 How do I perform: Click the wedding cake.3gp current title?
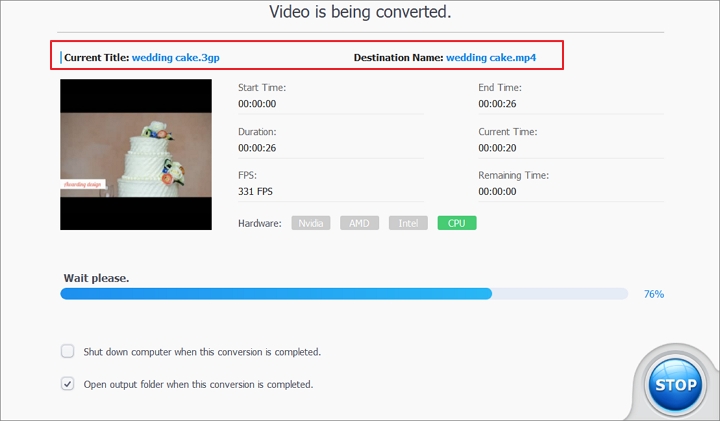[175, 57]
